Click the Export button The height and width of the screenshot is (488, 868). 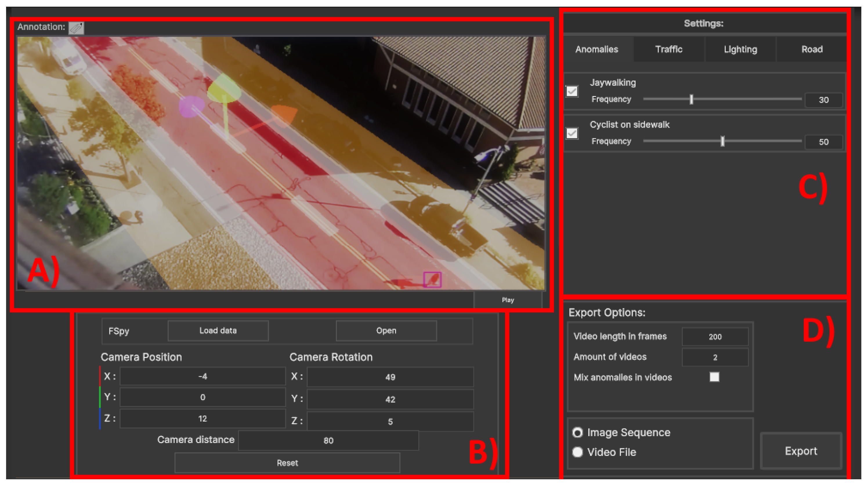click(x=801, y=451)
